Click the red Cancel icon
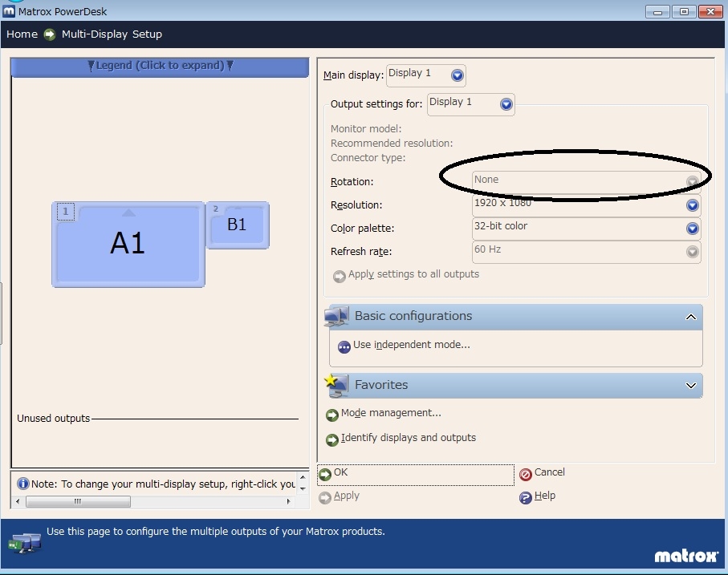This screenshot has width=728, height=575. click(x=526, y=475)
